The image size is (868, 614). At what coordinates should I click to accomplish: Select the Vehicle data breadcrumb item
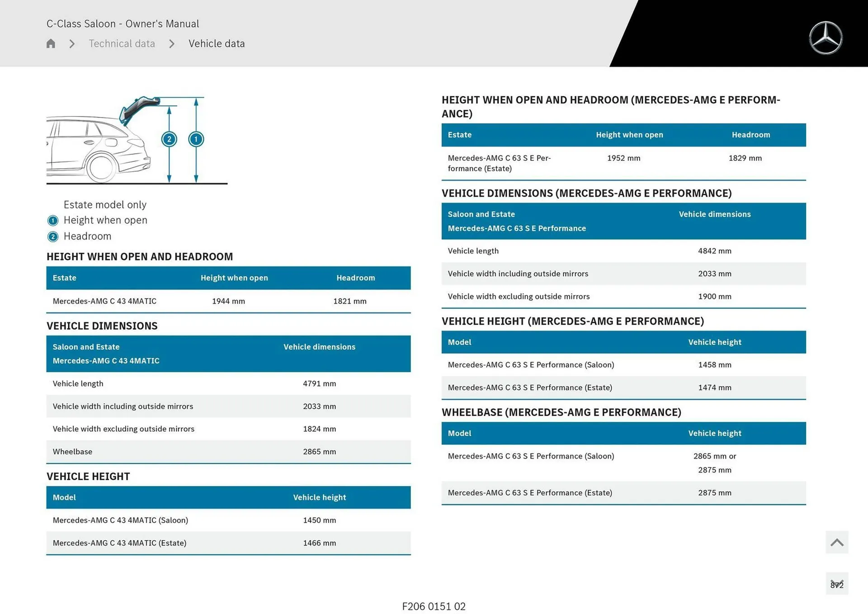[x=217, y=43]
